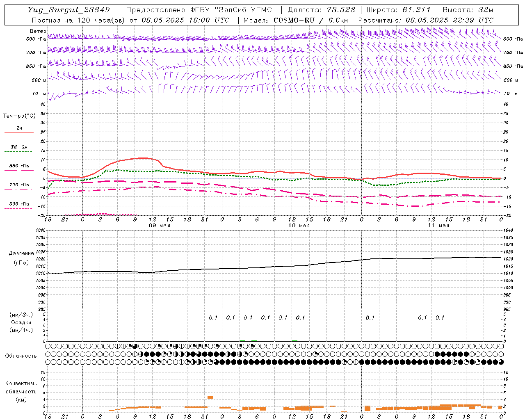Click the Ветер panel label

pyautogui.click(x=38, y=31)
